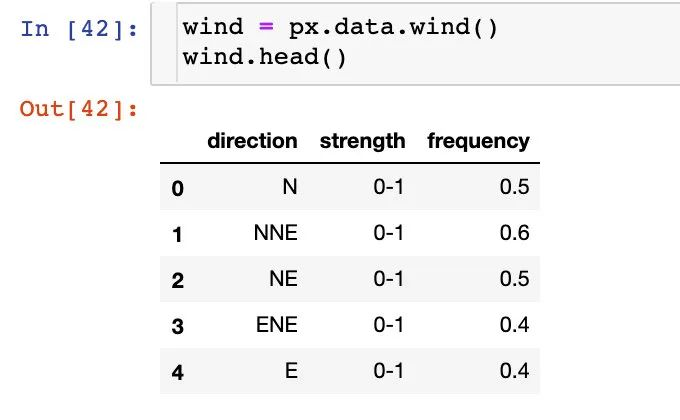680x420 pixels.
Task: Select row index 0 label
Action: pyautogui.click(x=177, y=188)
